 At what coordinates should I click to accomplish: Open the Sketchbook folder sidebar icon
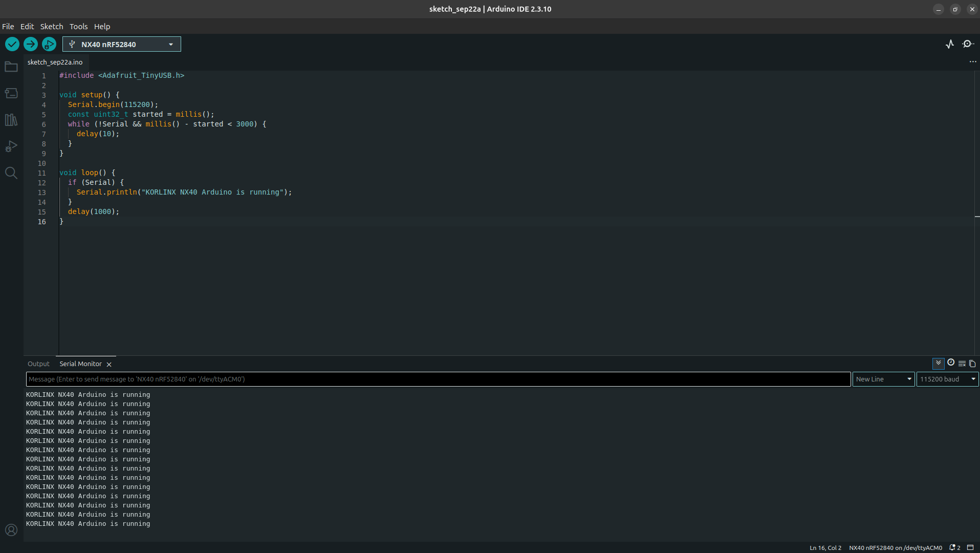point(11,67)
